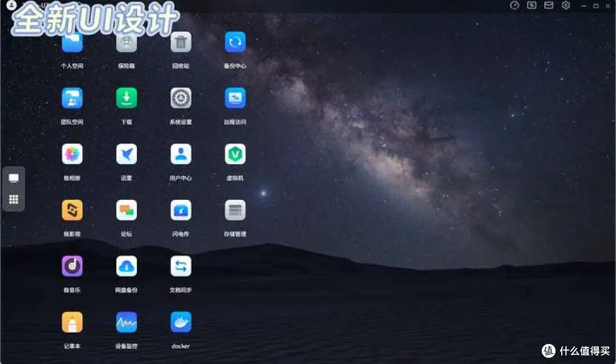The image size is (616, 364).
Task: Open the message envelope icon in top bar
Action: pos(549,5)
